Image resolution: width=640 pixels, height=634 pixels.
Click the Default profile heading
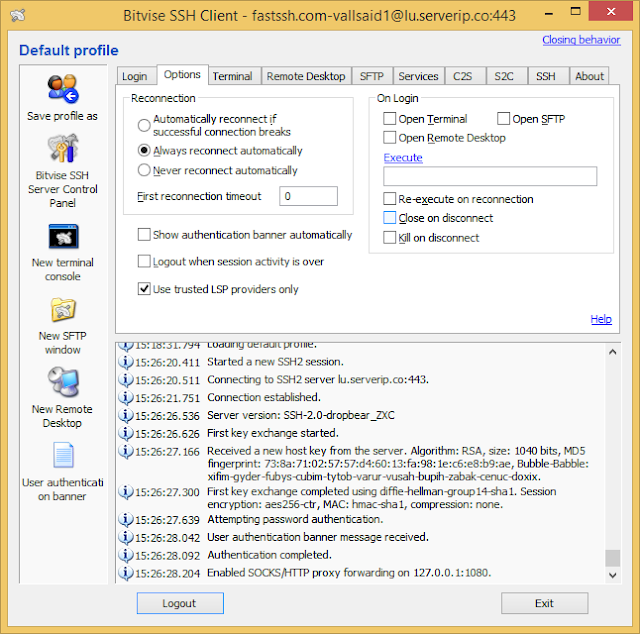coord(69,50)
